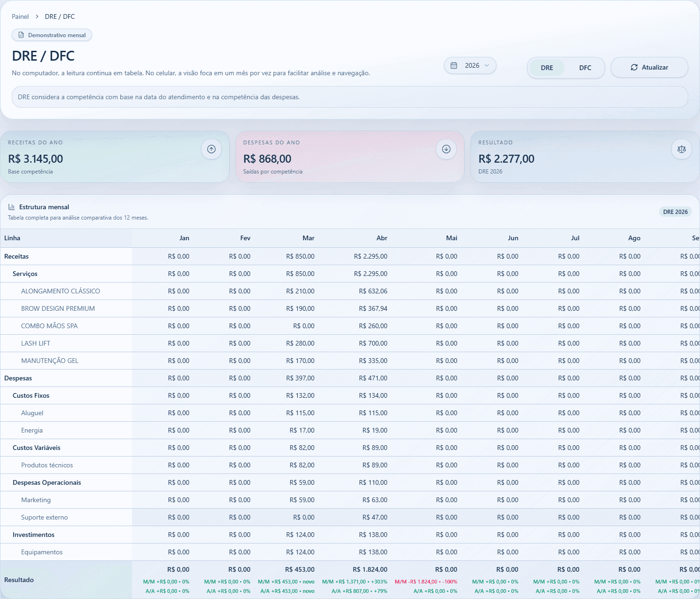Viewport: 700px width, 599px height.
Task: Click the Demonstrativo mensal badge
Action: [x=52, y=35]
